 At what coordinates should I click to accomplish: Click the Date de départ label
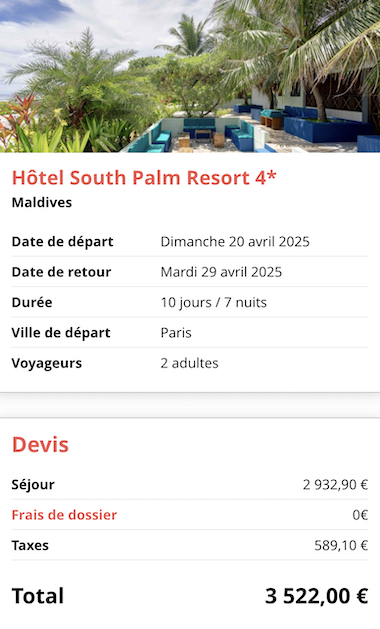click(63, 241)
